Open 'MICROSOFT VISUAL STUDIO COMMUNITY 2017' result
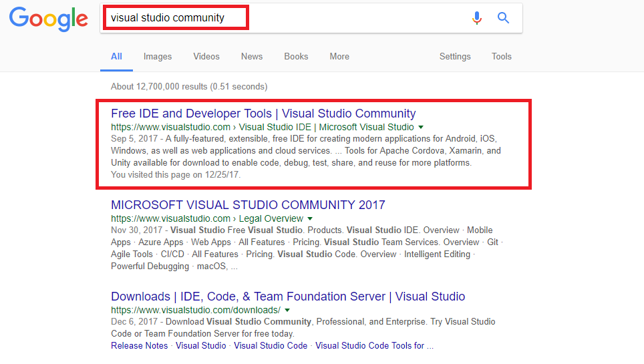The width and height of the screenshot is (644, 364). [248, 204]
